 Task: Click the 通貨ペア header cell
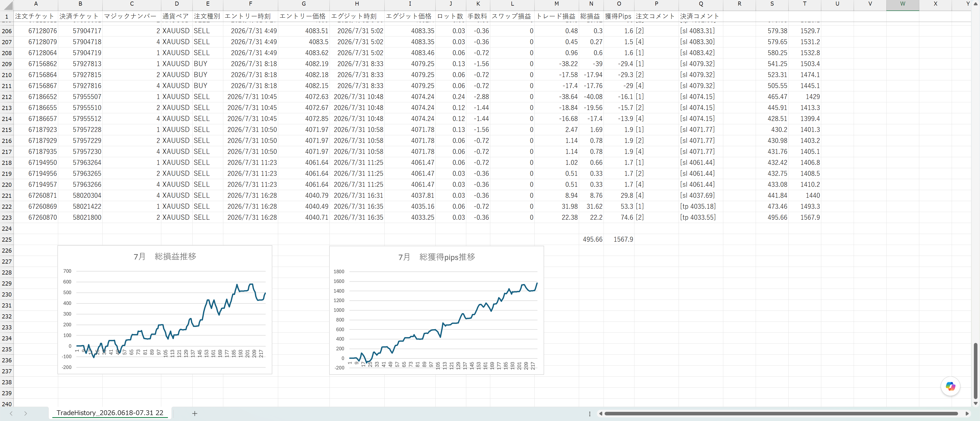(177, 16)
